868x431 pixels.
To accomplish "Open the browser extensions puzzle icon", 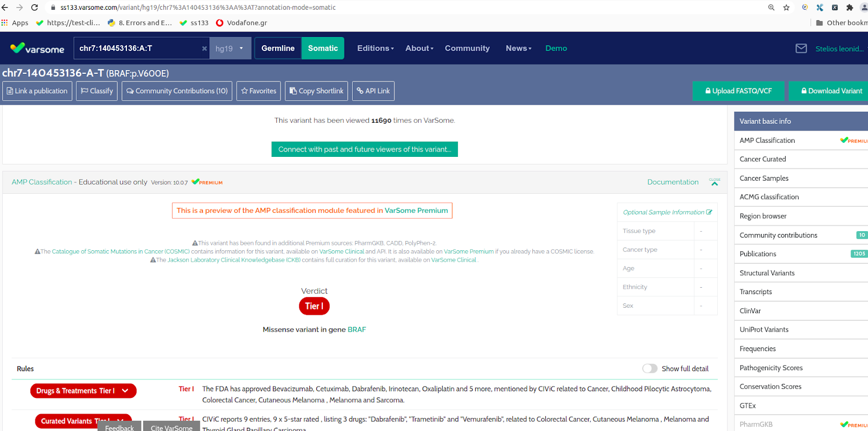I will coord(850,8).
